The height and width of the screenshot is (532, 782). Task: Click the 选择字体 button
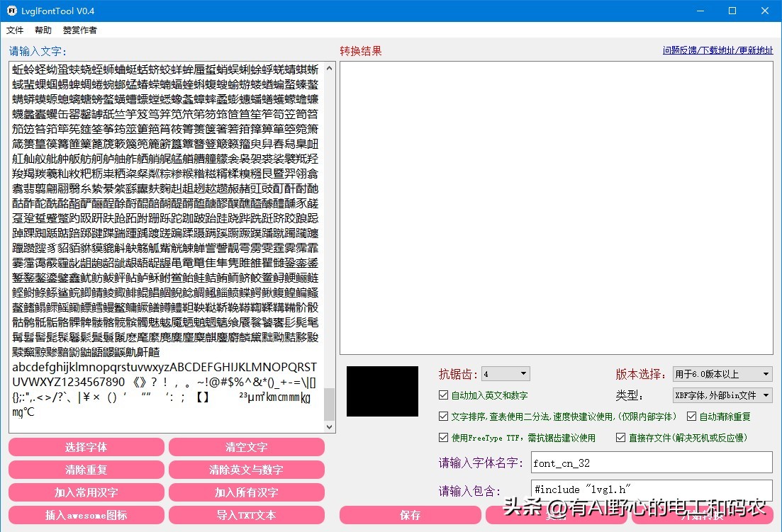click(x=86, y=446)
